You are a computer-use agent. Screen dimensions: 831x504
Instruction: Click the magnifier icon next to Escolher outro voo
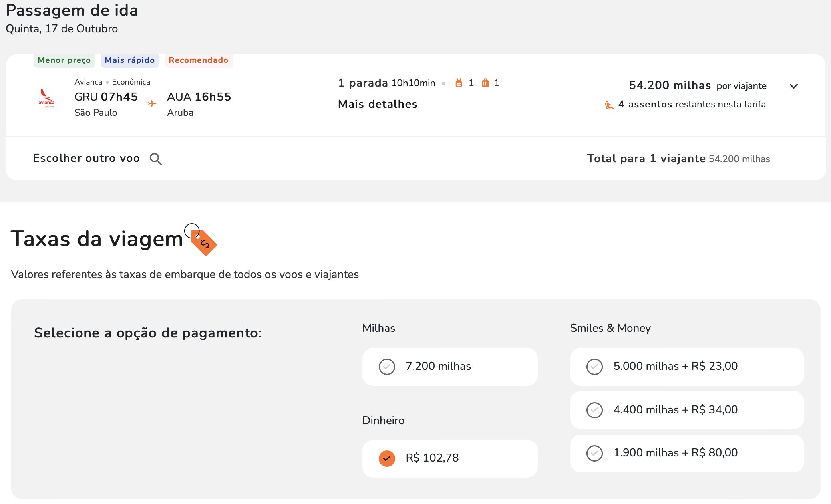(x=155, y=159)
